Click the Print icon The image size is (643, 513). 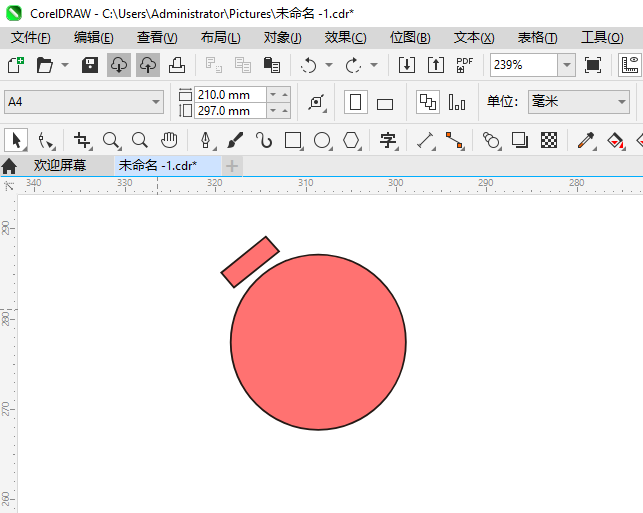(177, 65)
